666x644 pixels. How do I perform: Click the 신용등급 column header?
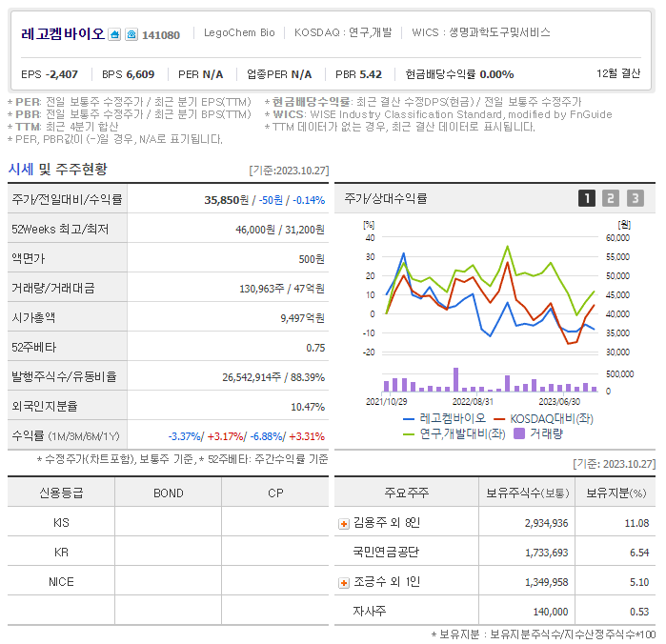(61, 493)
